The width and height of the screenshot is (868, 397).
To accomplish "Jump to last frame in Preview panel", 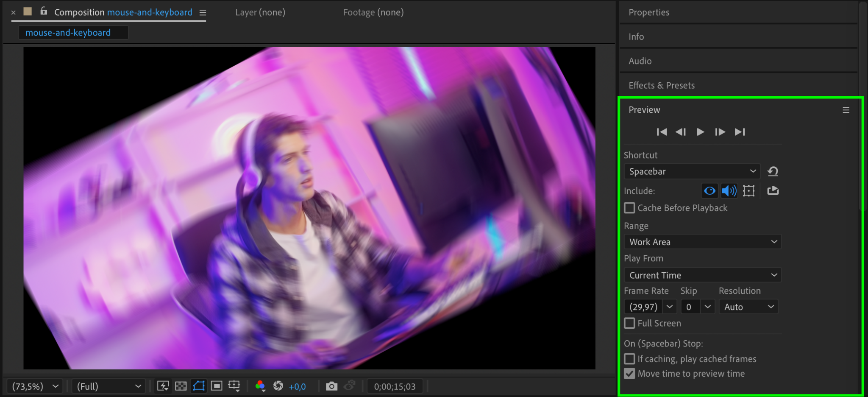I will point(740,132).
